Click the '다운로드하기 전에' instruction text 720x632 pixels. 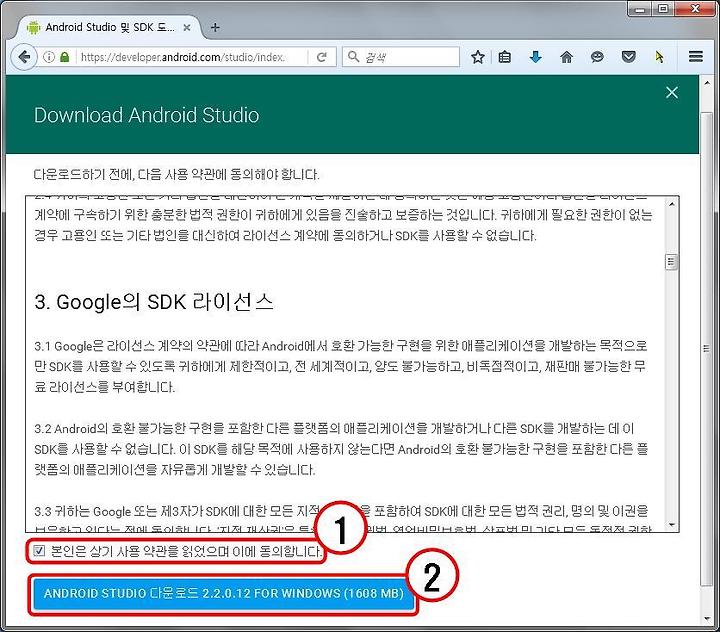(176, 175)
